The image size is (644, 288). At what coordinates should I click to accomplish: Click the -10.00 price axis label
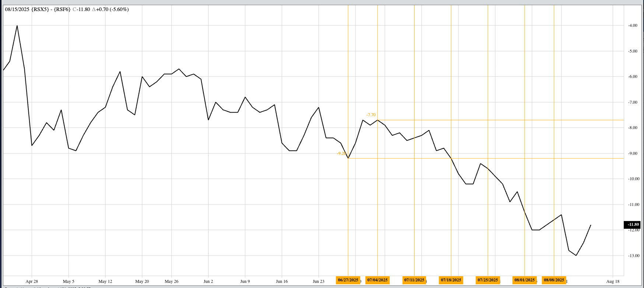click(x=633, y=179)
